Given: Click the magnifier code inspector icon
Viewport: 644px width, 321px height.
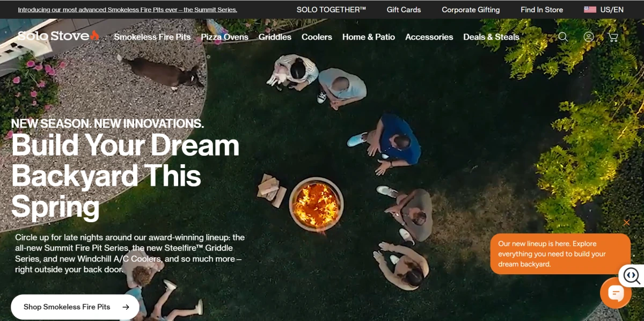Looking at the screenshot, I should [631, 275].
